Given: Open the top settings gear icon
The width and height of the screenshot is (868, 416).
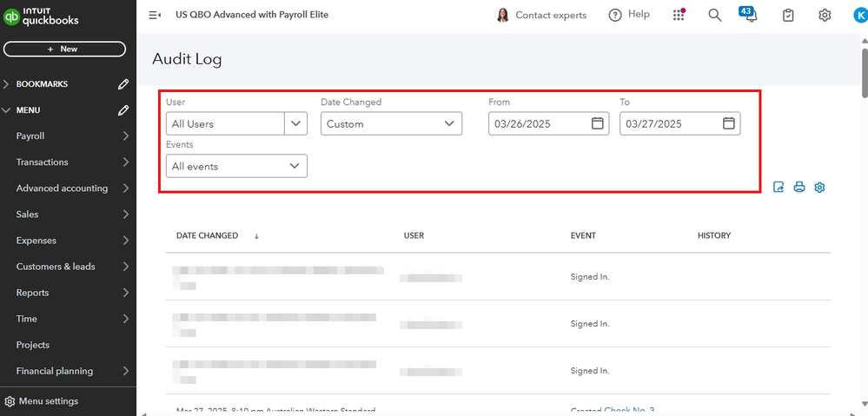Looking at the screenshot, I should (x=825, y=15).
